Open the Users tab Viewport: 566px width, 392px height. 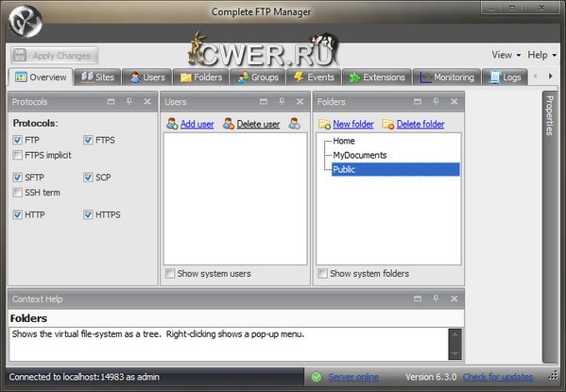coord(146,77)
